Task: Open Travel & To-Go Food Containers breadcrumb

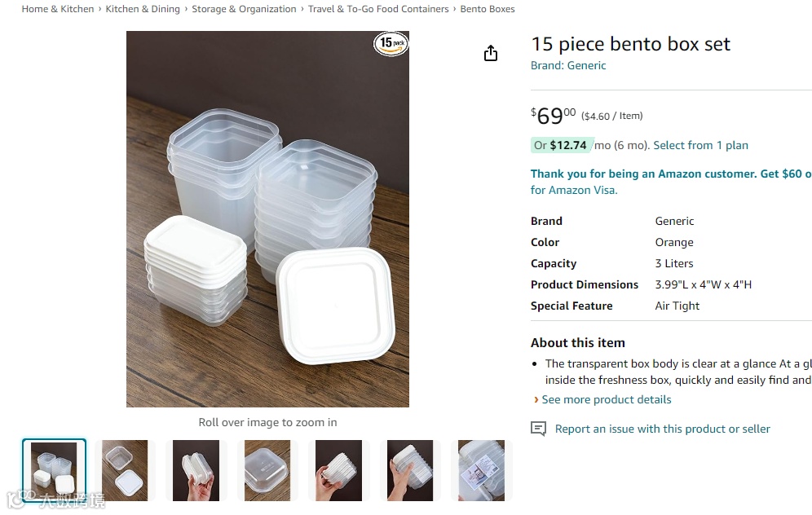Action: point(378,9)
